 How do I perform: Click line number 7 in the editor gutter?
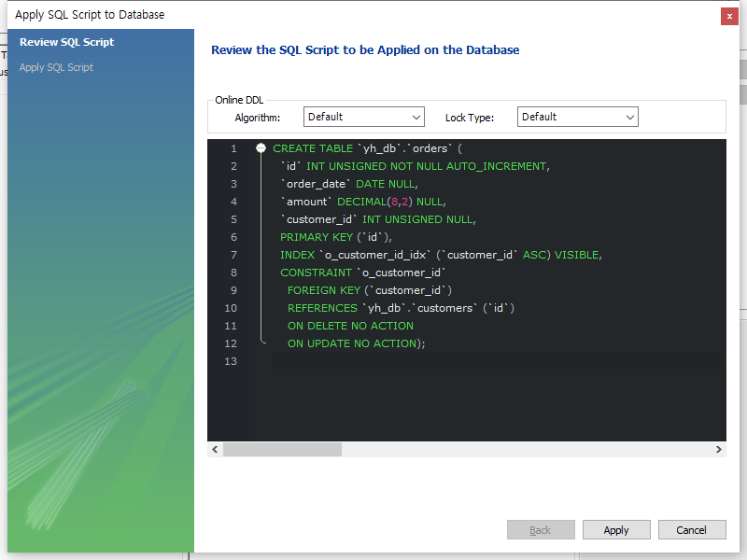pyautogui.click(x=233, y=254)
